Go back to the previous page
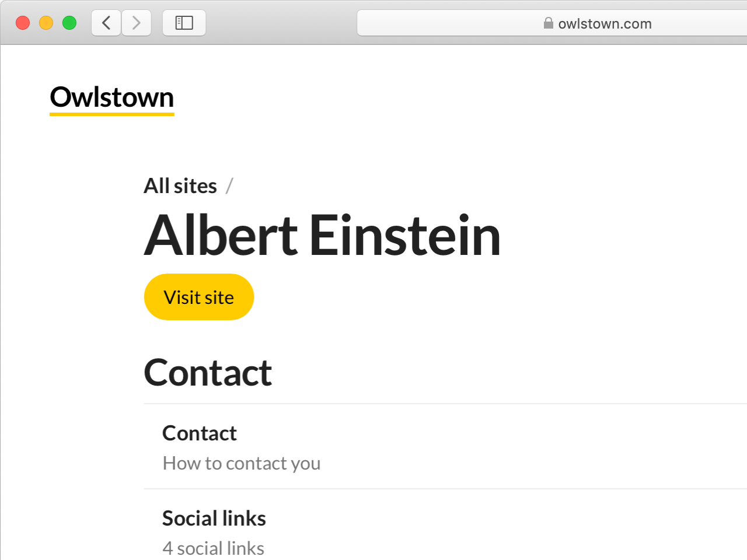The image size is (747, 560). coord(106,23)
